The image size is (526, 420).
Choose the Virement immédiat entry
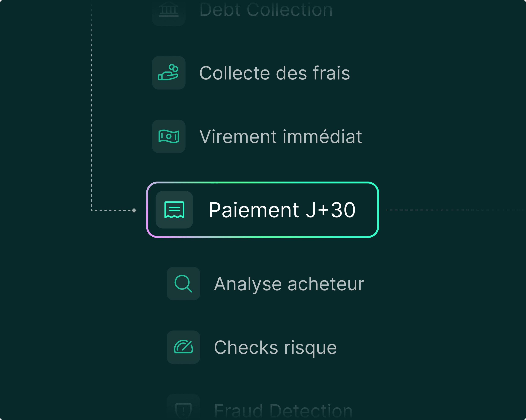pyautogui.click(x=280, y=137)
